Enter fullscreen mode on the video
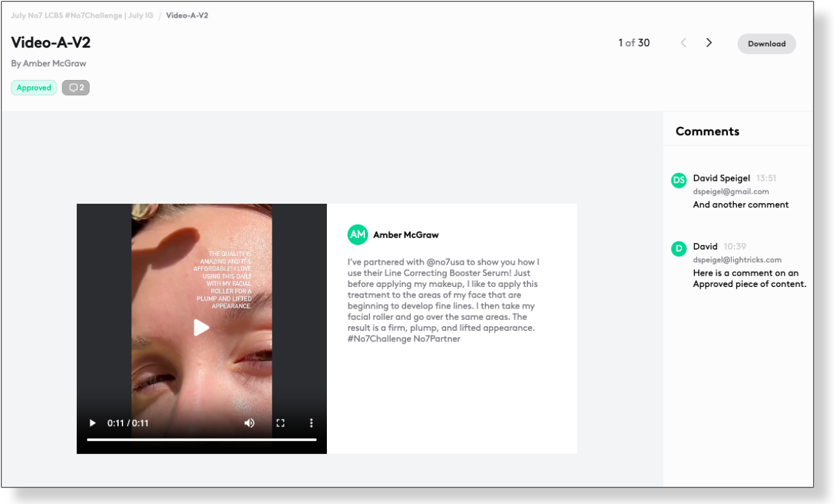Screen dimensions: 834x504 coord(280,423)
